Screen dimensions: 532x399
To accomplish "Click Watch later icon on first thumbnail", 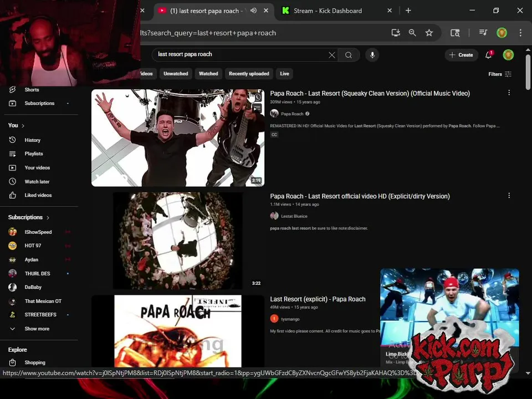I will [257, 98].
